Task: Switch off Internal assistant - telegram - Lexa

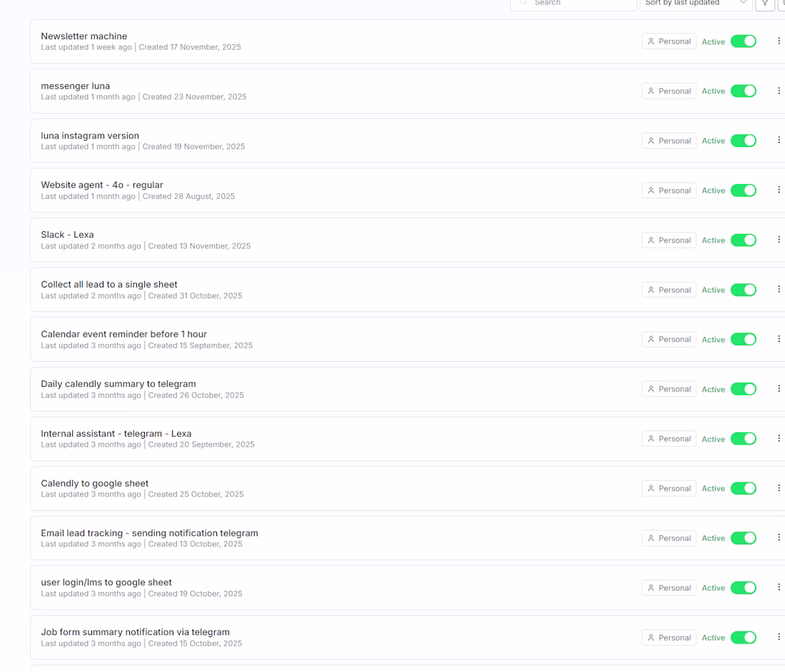Action: point(744,439)
